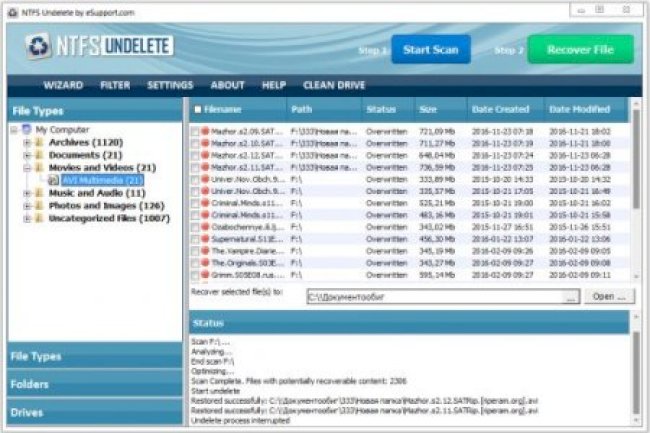Click the Open ... button

[609, 297]
